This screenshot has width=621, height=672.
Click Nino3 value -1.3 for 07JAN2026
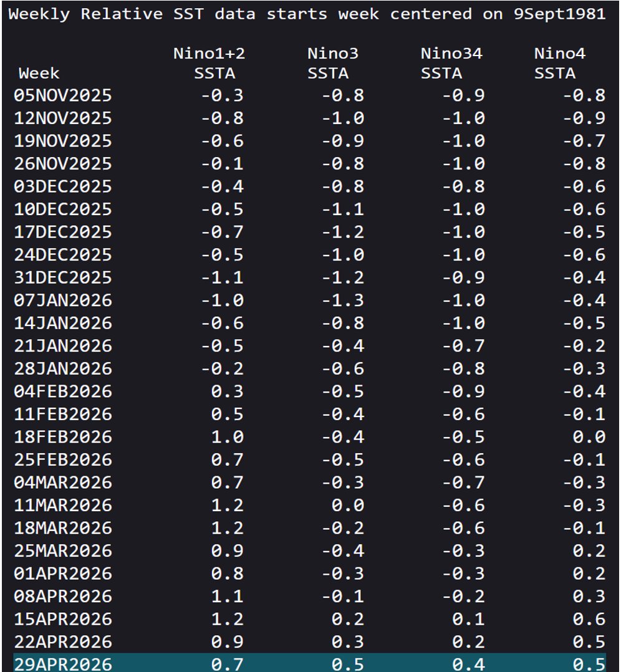343,300
